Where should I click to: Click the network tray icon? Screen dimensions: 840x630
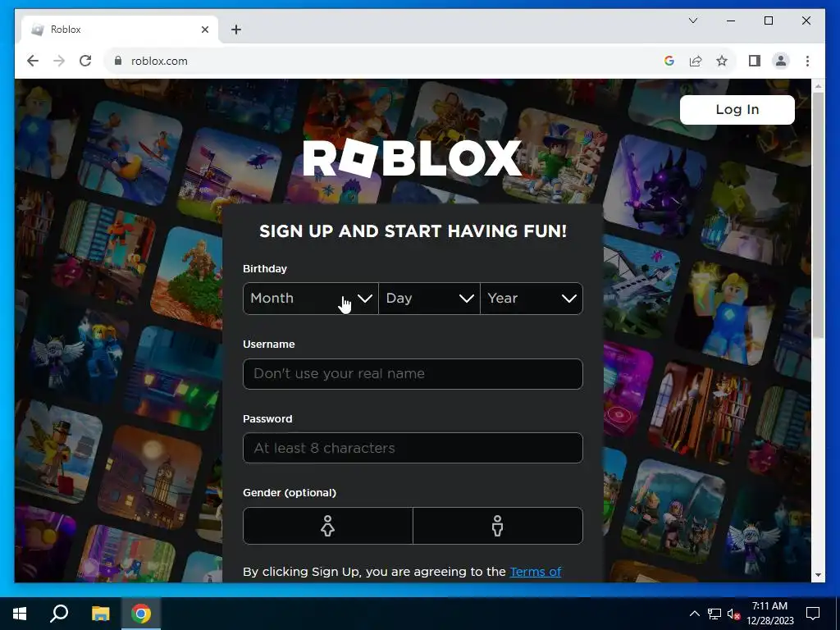714,614
